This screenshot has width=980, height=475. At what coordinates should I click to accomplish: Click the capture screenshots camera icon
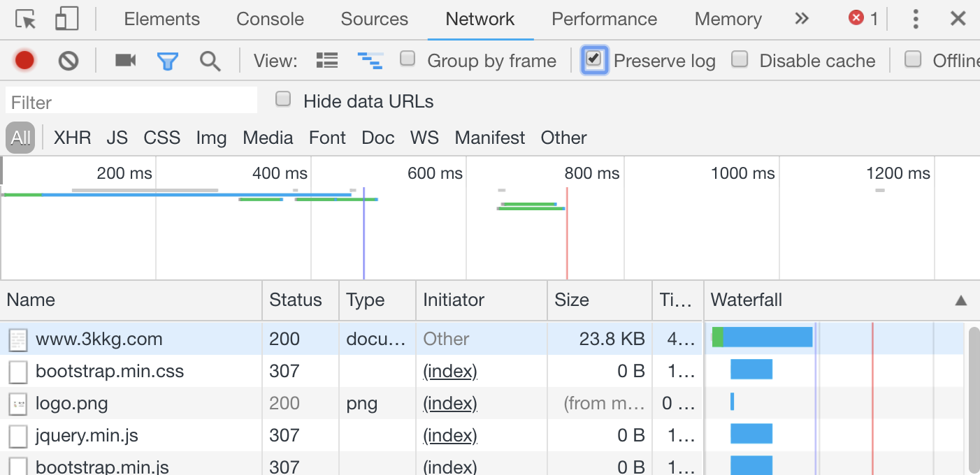coord(125,61)
